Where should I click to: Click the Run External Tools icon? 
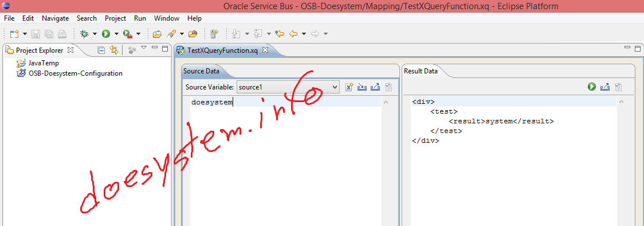point(127,34)
